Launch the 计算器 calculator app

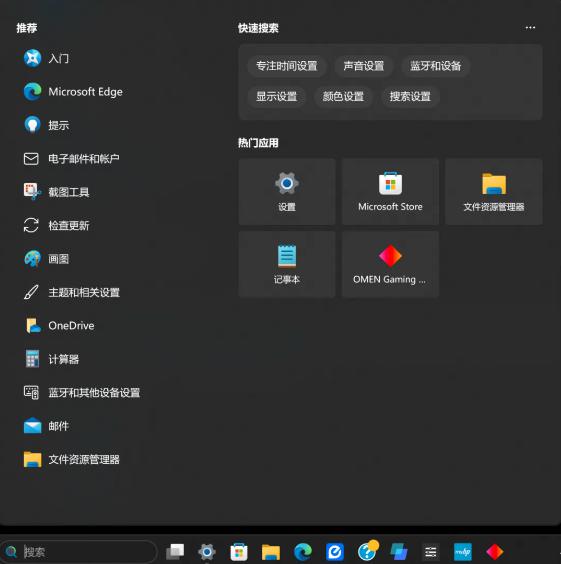51,359
